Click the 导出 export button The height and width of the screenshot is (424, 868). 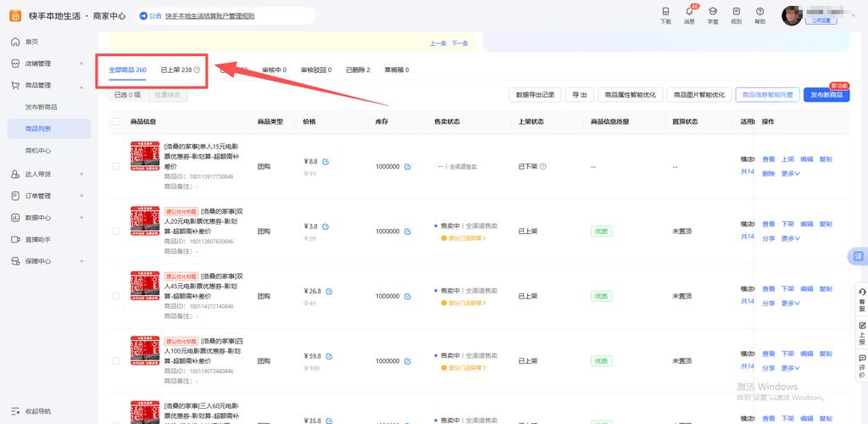(579, 95)
